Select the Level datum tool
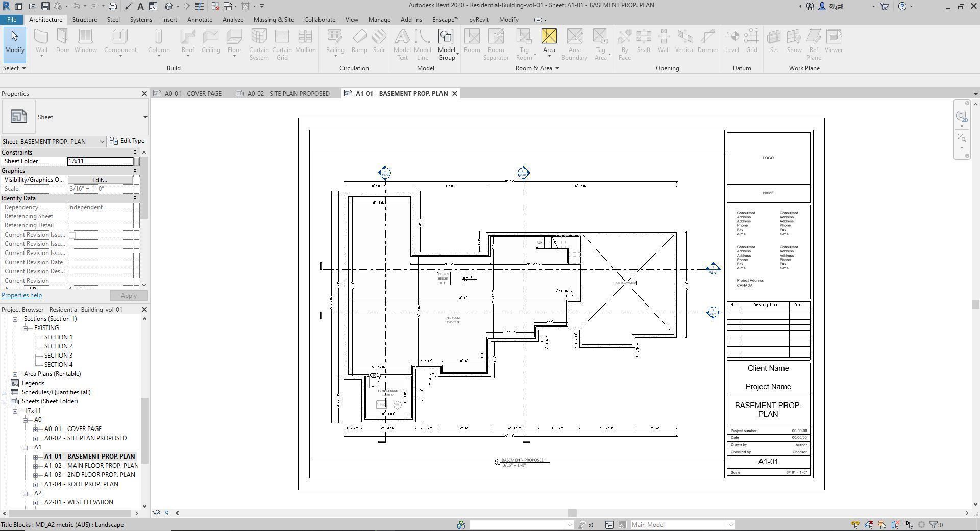 coord(732,41)
